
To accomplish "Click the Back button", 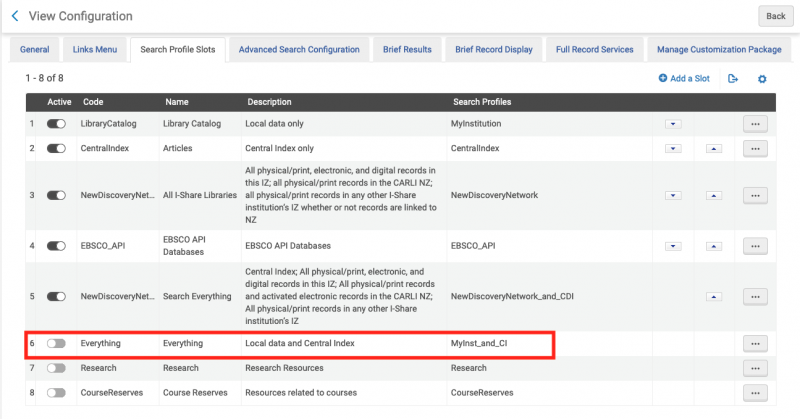I will [x=776, y=16].
